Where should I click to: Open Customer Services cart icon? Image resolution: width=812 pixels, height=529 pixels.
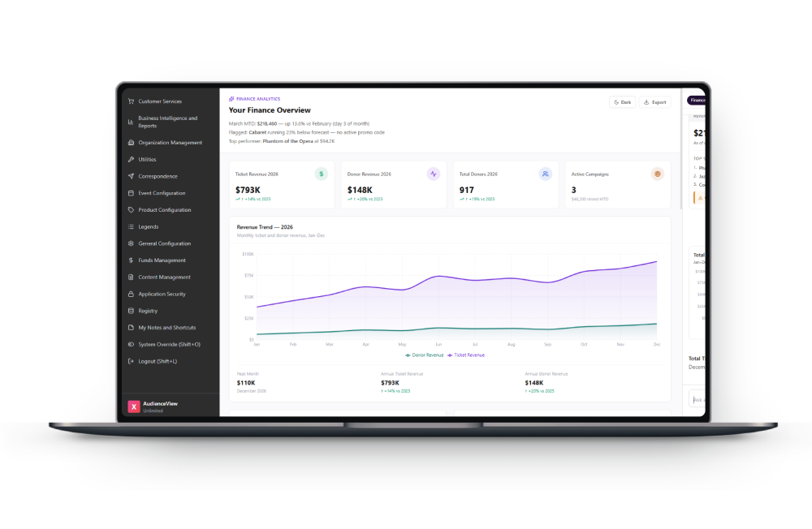tap(131, 101)
